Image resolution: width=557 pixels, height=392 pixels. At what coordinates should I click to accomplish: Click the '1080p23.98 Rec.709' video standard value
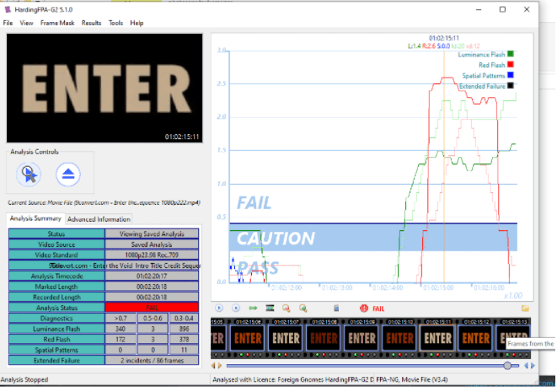coord(152,255)
